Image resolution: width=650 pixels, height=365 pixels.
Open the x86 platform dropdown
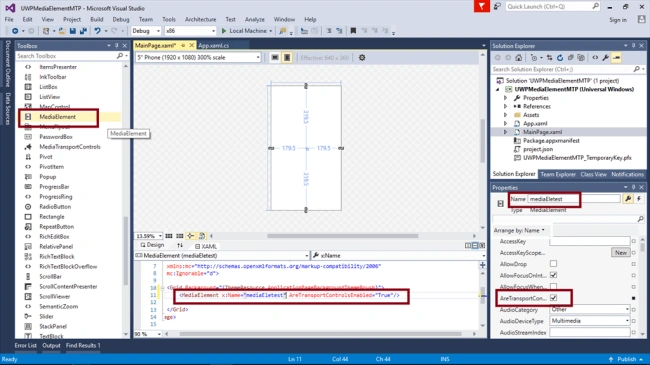(x=190, y=31)
